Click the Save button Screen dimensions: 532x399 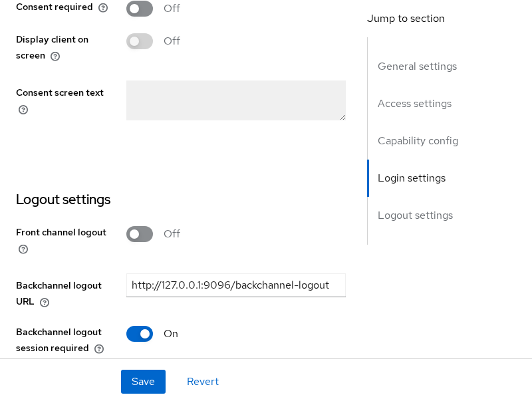pyautogui.click(x=143, y=382)
